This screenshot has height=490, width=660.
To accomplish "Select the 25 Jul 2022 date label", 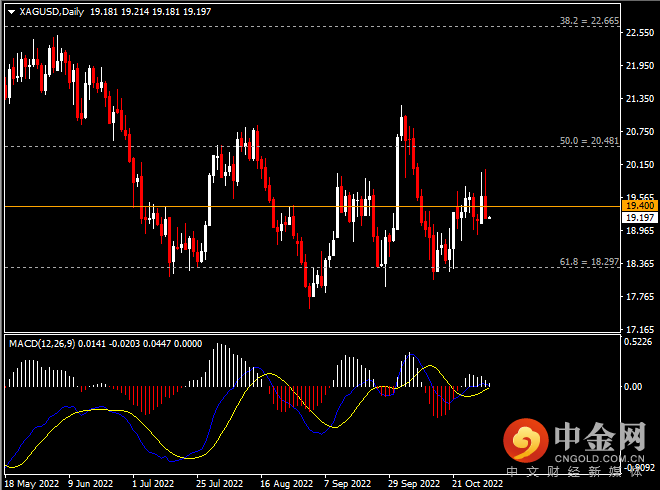I will (219, 484).
